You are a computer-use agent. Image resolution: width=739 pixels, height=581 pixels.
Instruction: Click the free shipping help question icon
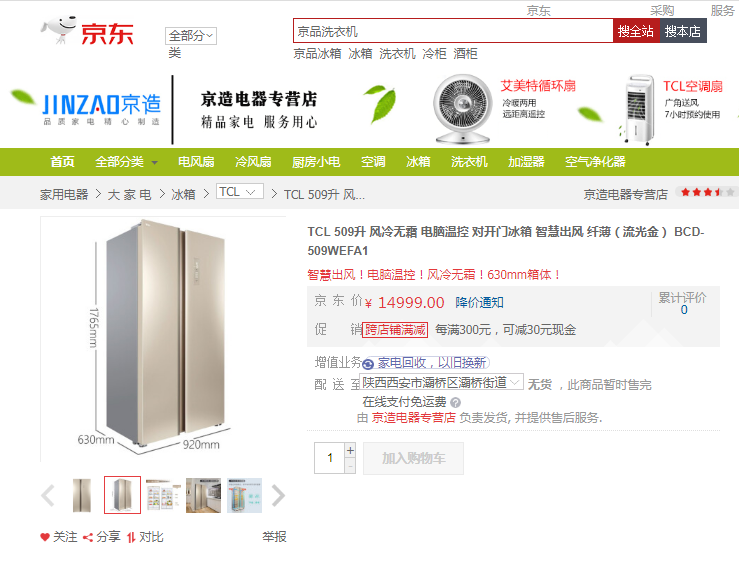click(x=455, y=402)
